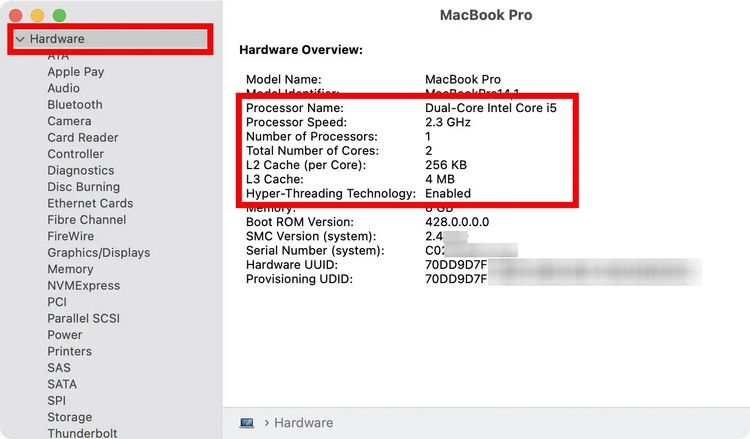Collapse the Hardware section chevron
The height and width of the screenshot is (439, 750).
[x=20, y=39]
